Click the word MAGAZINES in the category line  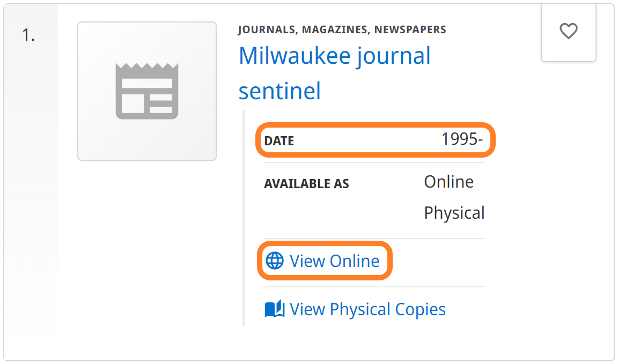tap(335, 29)
